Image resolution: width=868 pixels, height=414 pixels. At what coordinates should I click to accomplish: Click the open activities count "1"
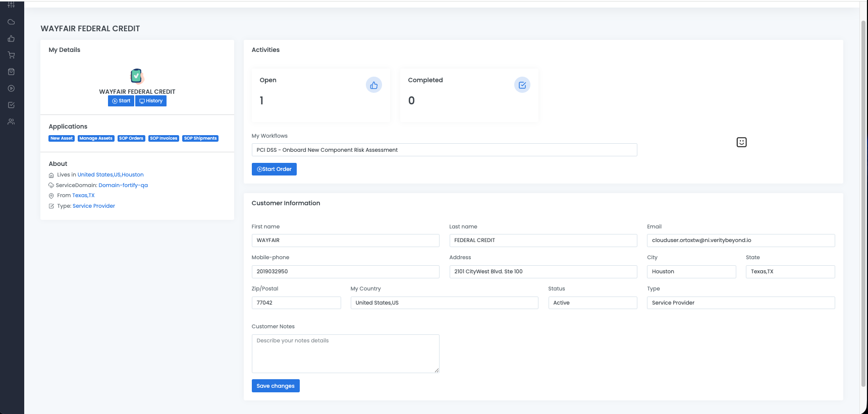tap(261, 101)
